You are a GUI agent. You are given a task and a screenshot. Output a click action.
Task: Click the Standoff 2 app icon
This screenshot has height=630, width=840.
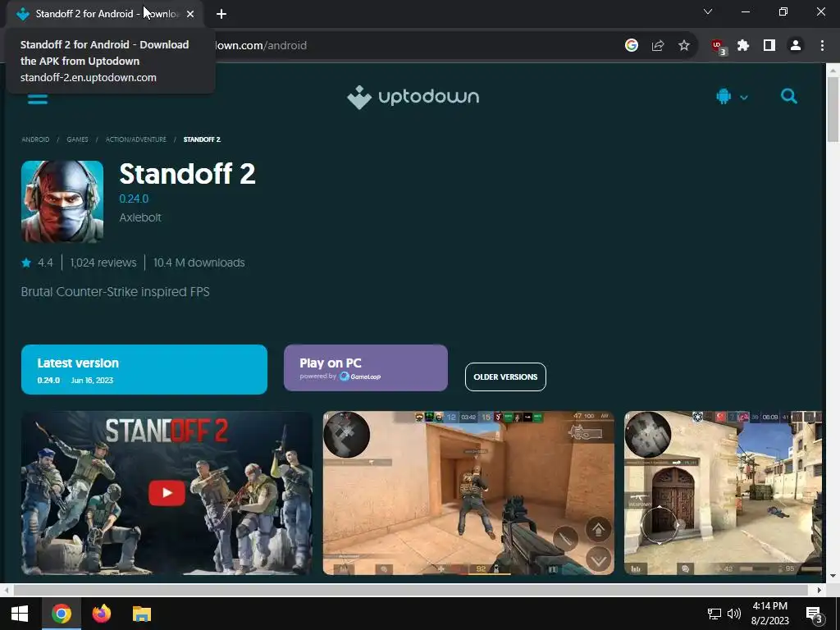coord(62,202)
